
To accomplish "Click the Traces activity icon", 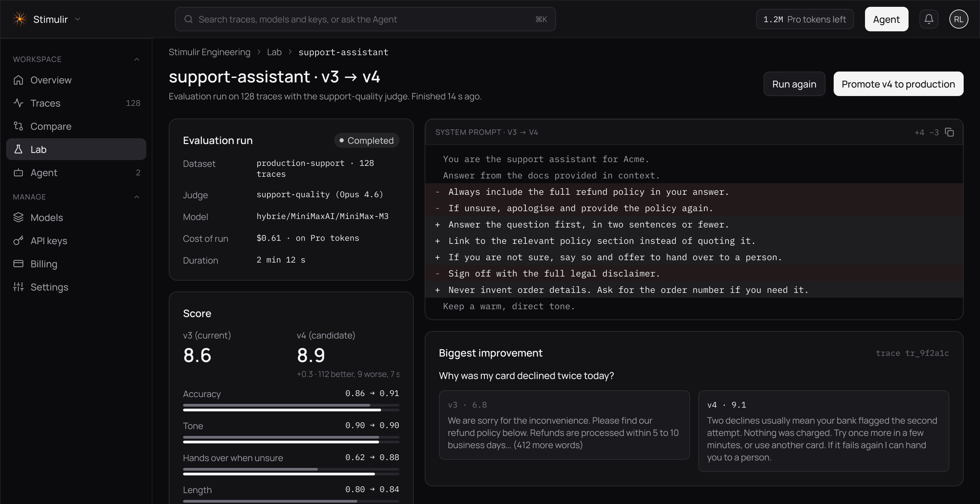I will coord(18,103).
